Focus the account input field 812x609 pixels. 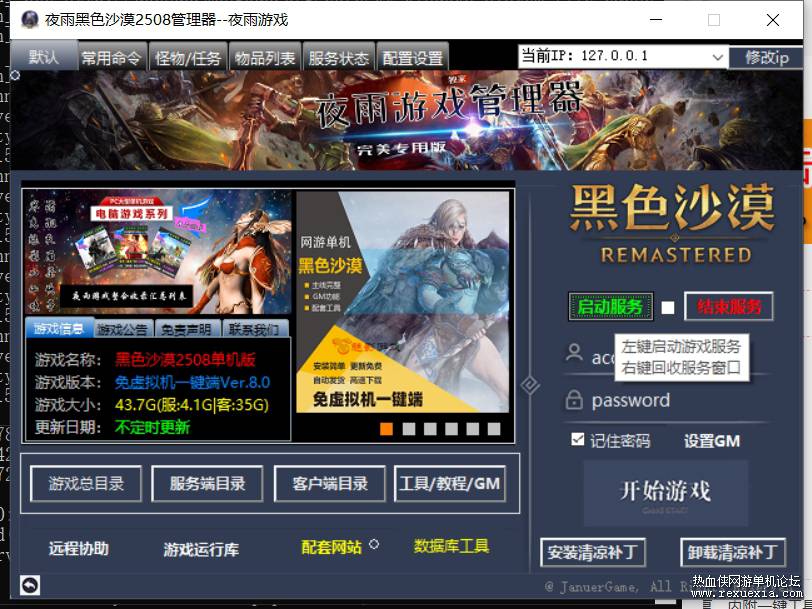[x=666, y=356]
